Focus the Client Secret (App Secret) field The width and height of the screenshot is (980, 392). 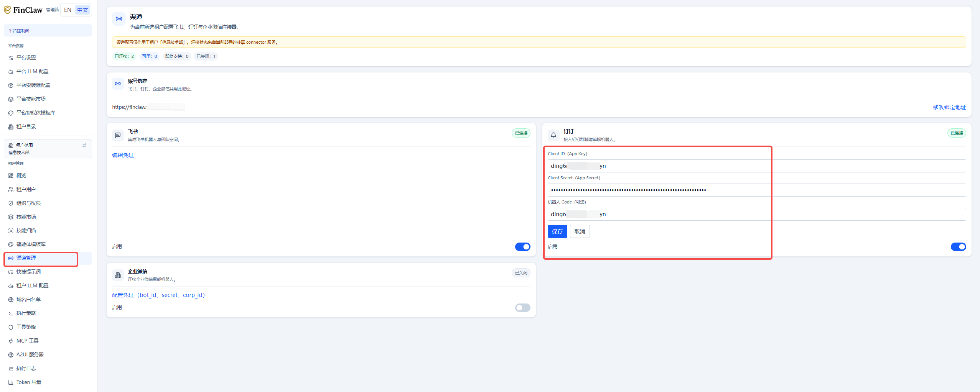757,190
